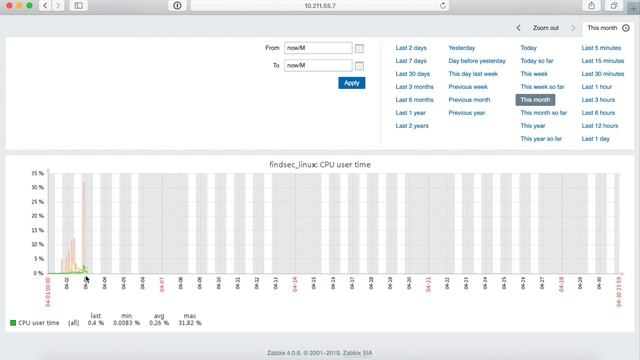
Task: Select Last 2 years
Action: tap(412, 126)
